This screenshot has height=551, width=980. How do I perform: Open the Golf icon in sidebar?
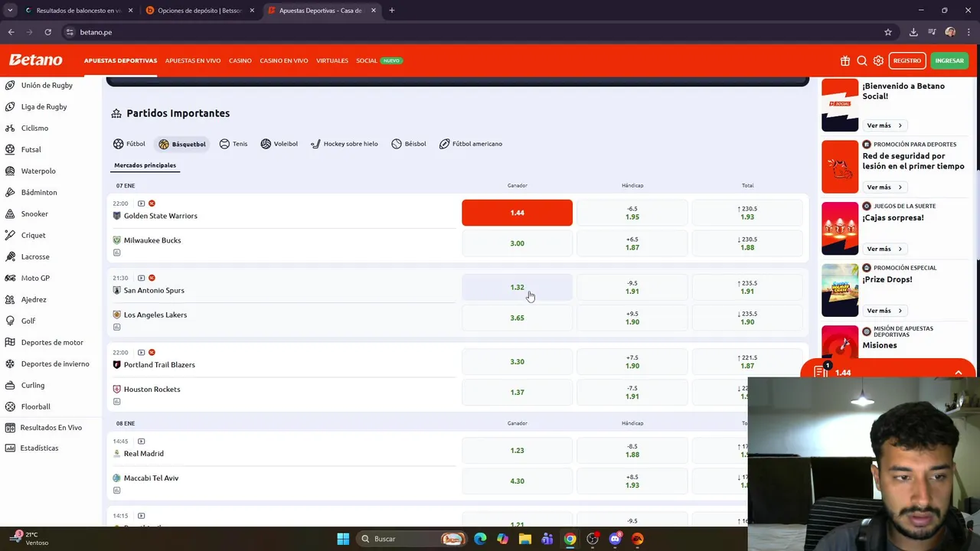pos(10,321)
